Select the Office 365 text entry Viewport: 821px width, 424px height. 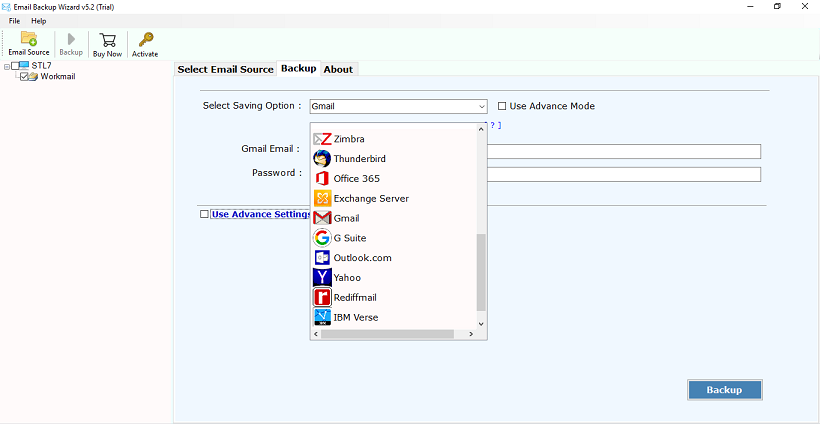[357, 178]
